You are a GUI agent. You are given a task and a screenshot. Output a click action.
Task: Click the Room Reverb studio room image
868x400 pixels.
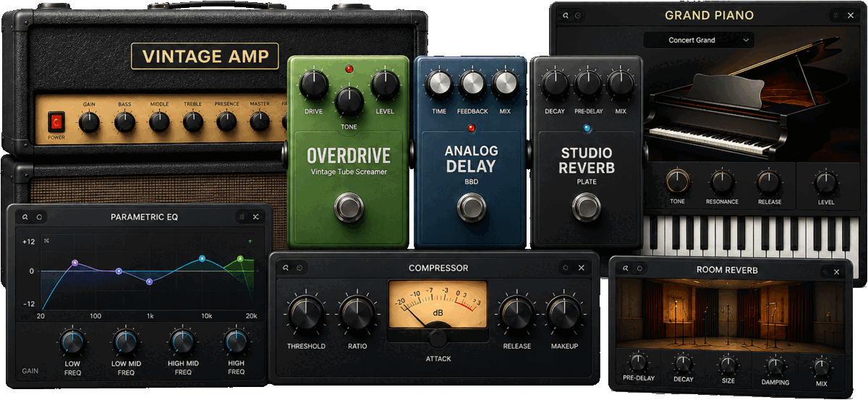coord(729,315)
